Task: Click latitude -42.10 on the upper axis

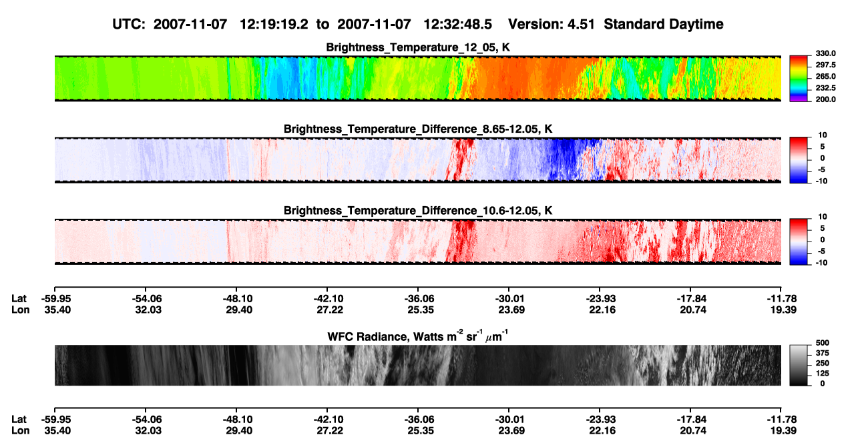Action: (327, 298)
